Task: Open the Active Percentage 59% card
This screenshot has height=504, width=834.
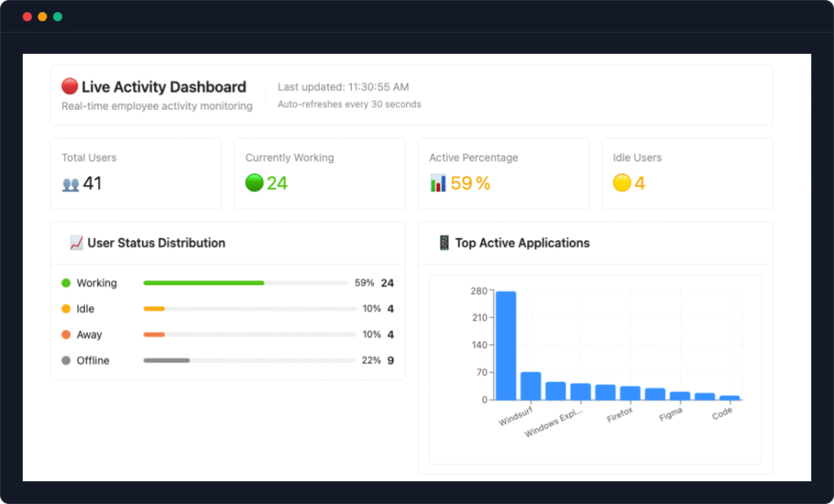Action: [x=503, y=173]
